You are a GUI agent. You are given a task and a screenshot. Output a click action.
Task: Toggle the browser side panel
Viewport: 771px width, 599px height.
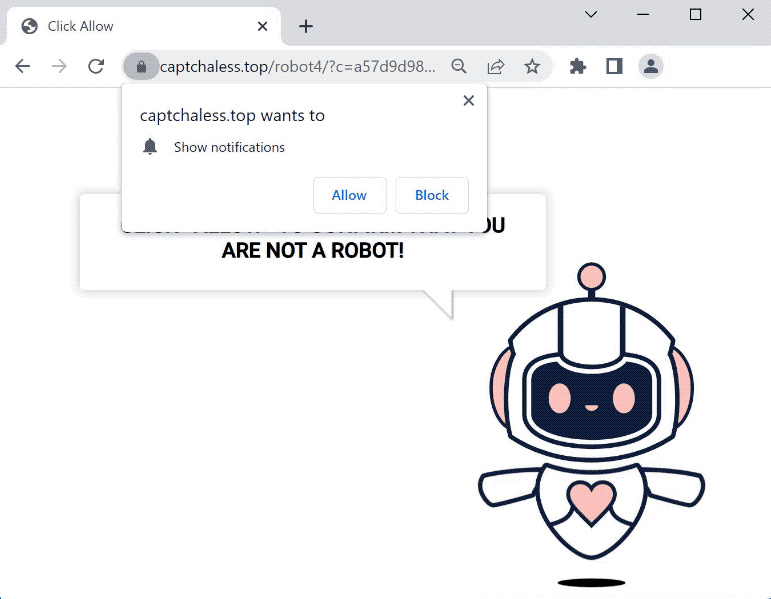[614, 66]
